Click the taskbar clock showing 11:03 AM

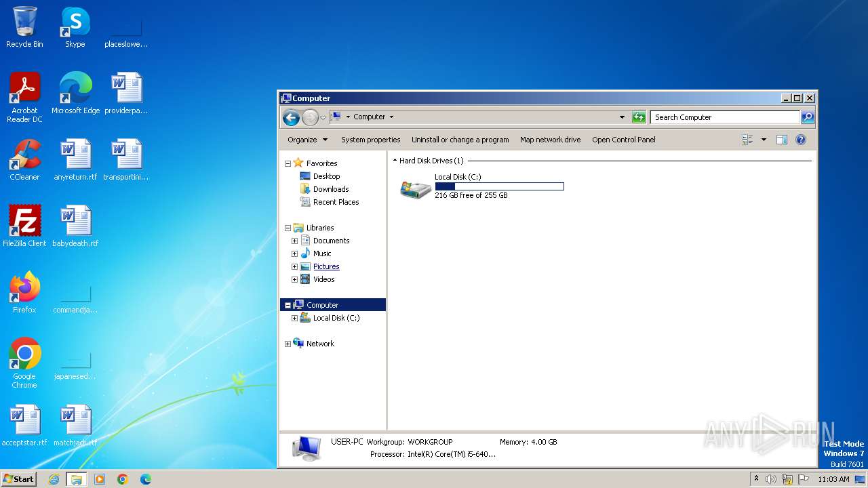pos(833,479)
